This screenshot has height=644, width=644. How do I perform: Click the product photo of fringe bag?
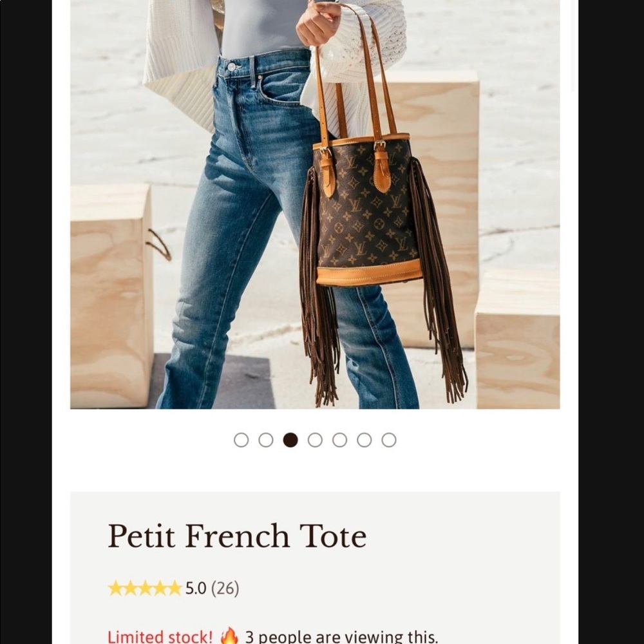[315, 204]
